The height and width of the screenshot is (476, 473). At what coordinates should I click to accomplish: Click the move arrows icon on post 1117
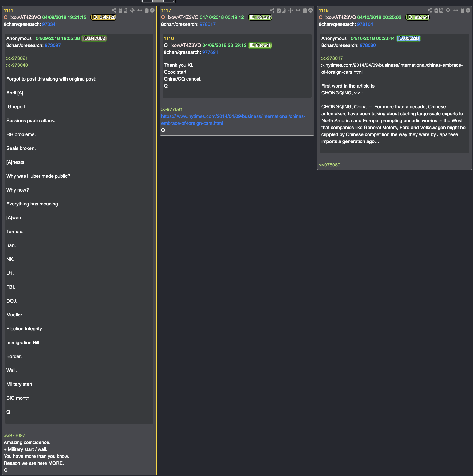(290, 10)
